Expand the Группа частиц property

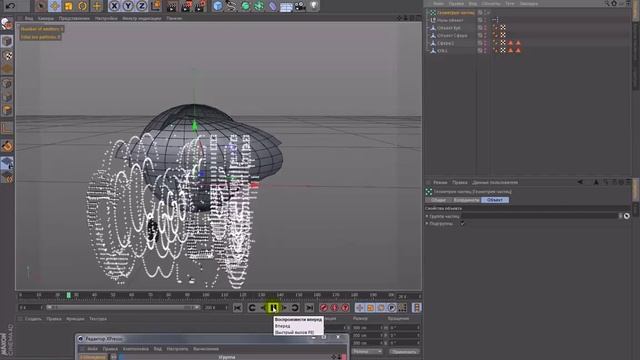pos(427,216)
